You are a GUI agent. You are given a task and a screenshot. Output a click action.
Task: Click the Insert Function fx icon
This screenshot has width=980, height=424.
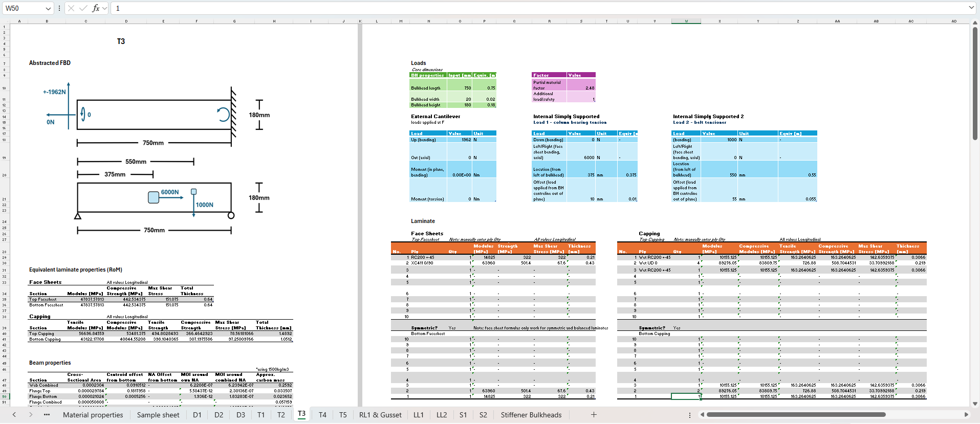pos(95,8)
